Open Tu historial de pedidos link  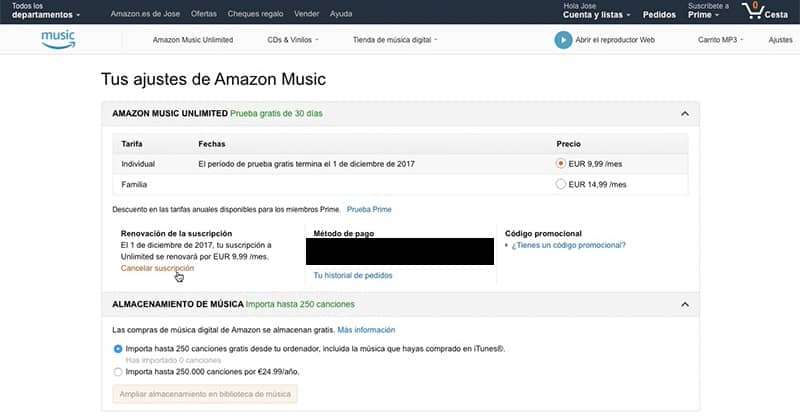click(352, 275)
